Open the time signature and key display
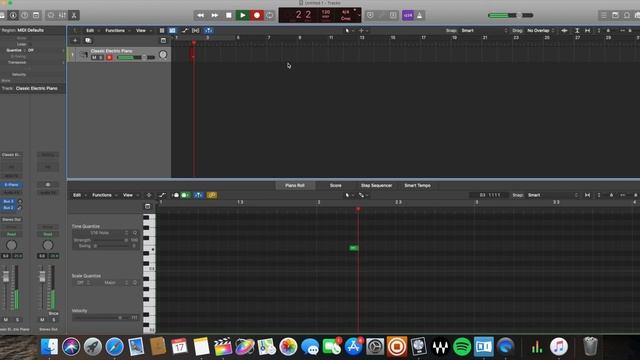 pyautogui.click(x=346, y=16)
